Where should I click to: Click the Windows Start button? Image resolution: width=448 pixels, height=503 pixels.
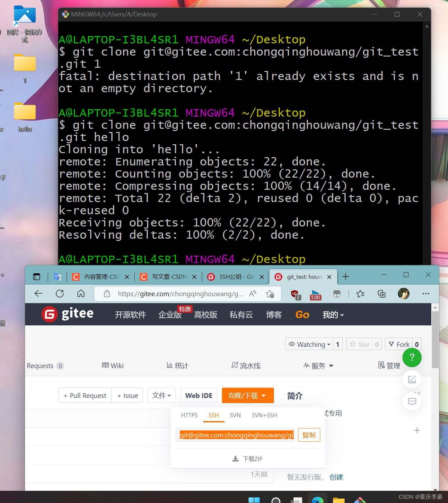[254, 500]
